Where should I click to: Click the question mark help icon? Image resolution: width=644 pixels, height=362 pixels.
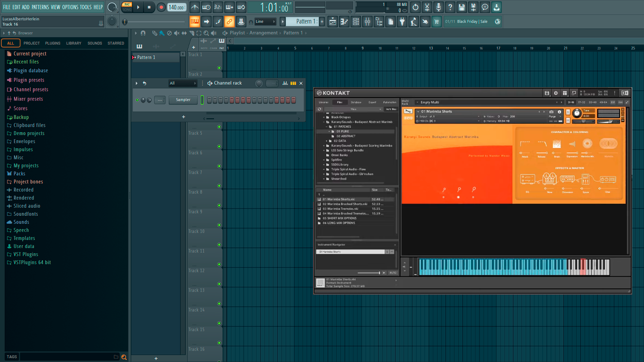(450, 7)
